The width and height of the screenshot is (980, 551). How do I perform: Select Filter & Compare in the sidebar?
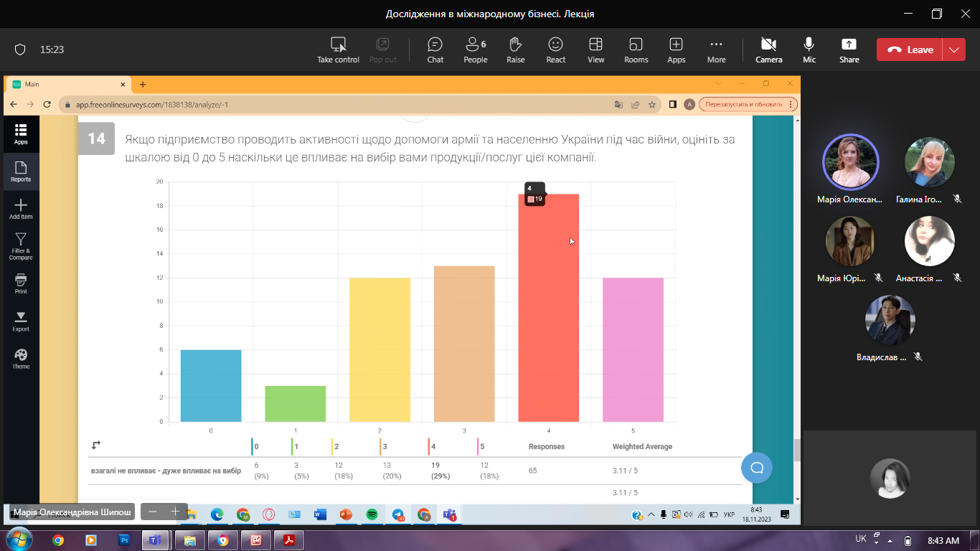pos(21,245)
